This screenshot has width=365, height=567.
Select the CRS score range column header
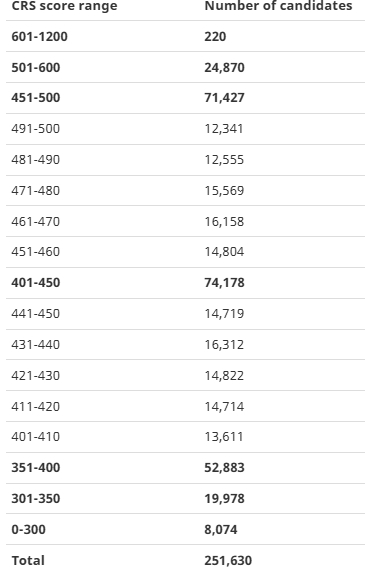point(64,6)
